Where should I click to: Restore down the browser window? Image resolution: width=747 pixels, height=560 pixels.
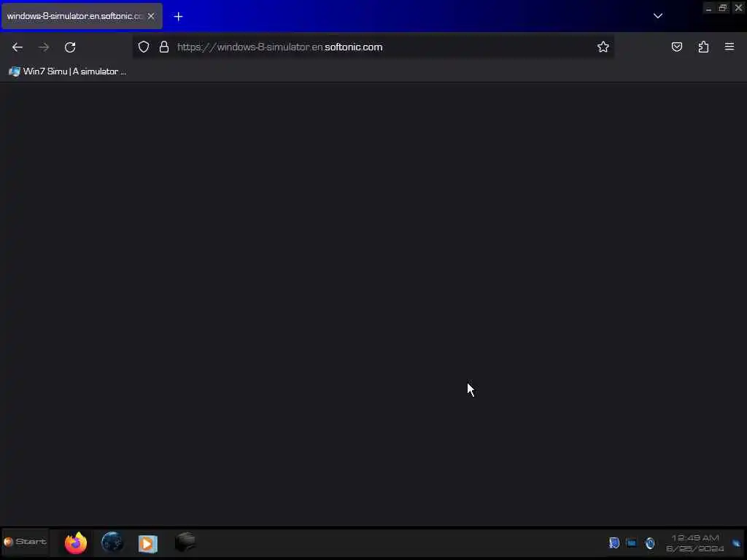click(723, 8)
